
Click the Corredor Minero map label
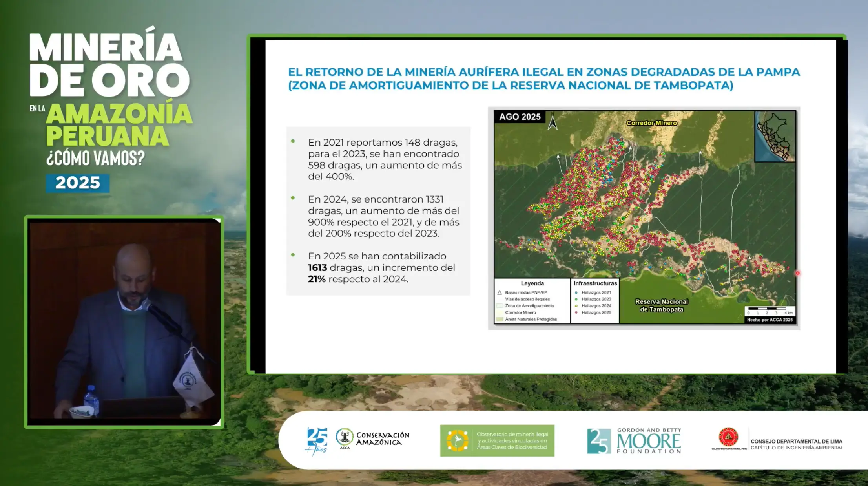[651, 123]
